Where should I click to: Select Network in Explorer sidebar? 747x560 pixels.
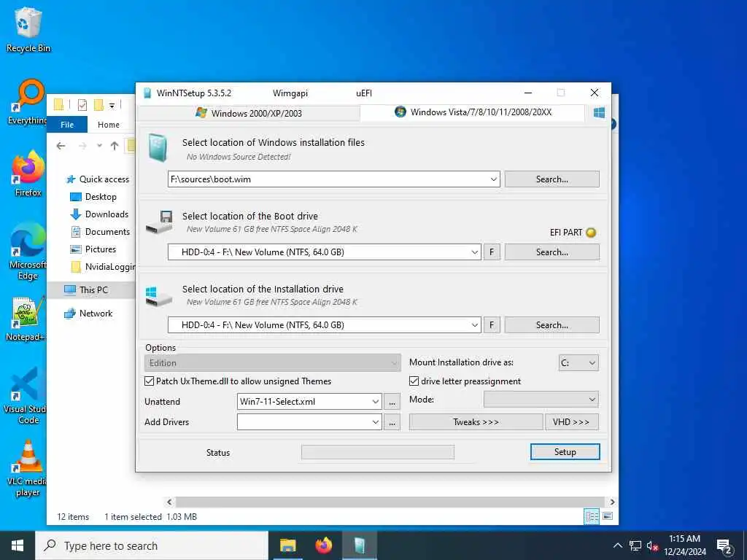(88, 313)
